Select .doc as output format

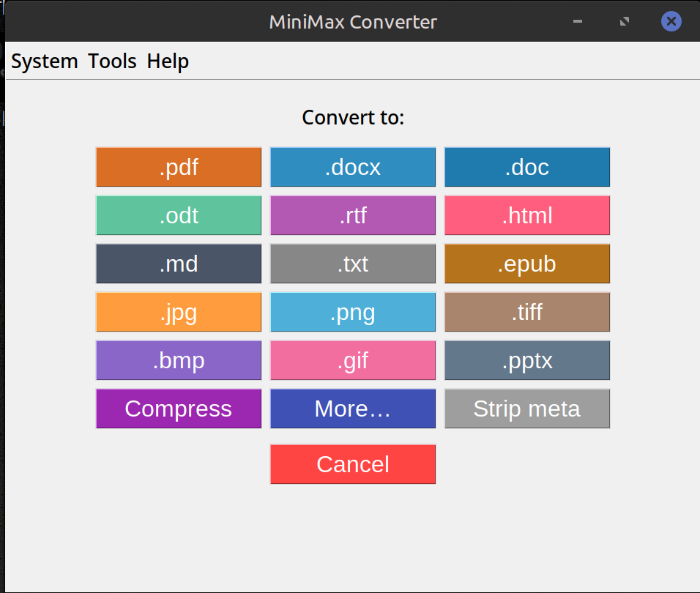tap(527, 167)
